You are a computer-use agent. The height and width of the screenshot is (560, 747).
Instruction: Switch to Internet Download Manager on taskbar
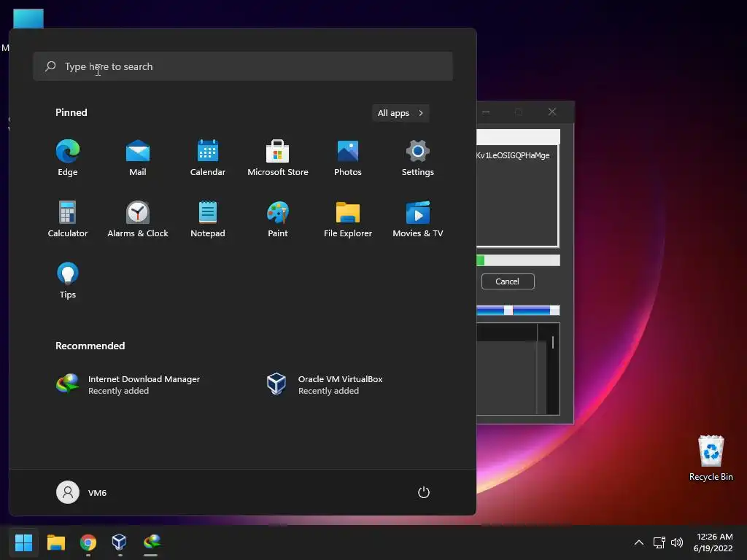pos(152,542)
